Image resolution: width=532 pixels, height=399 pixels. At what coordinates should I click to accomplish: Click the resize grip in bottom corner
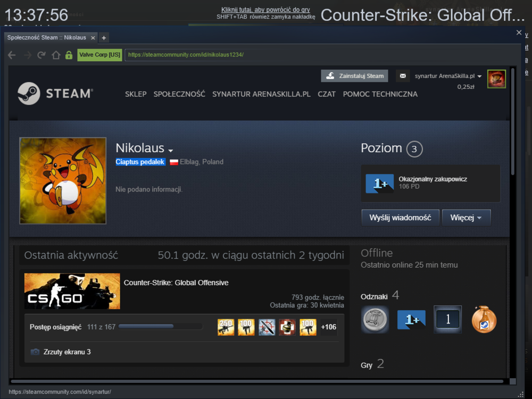click(521, 394)
